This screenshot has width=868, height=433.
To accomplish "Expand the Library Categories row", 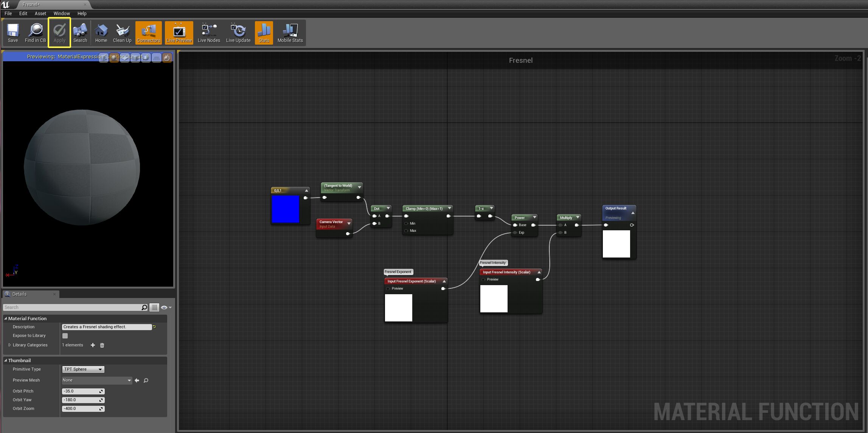I will 10,345.
